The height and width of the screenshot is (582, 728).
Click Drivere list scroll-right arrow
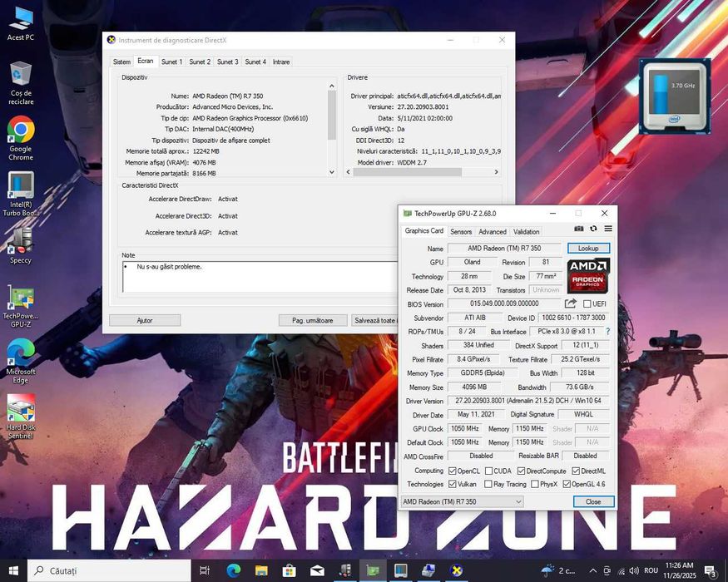click(x=497, y=172)
